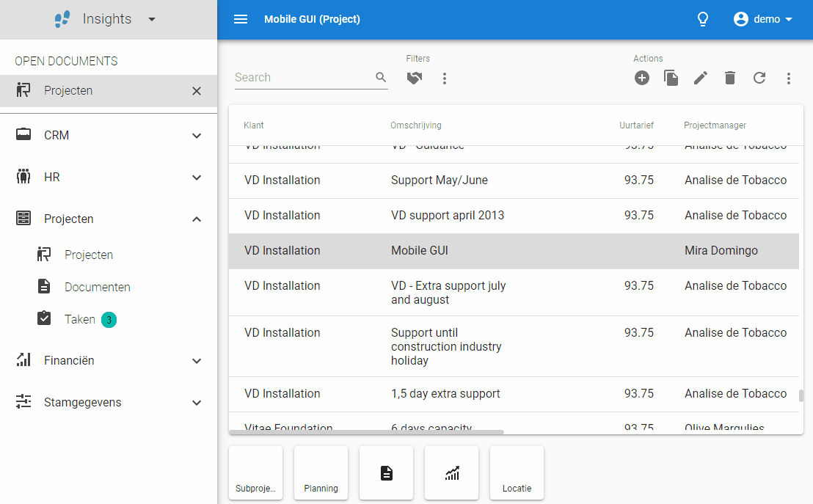Select the VD support april 2013 row
The width and height of the screenshot is (813, 504).
click(x=514, y=216)
